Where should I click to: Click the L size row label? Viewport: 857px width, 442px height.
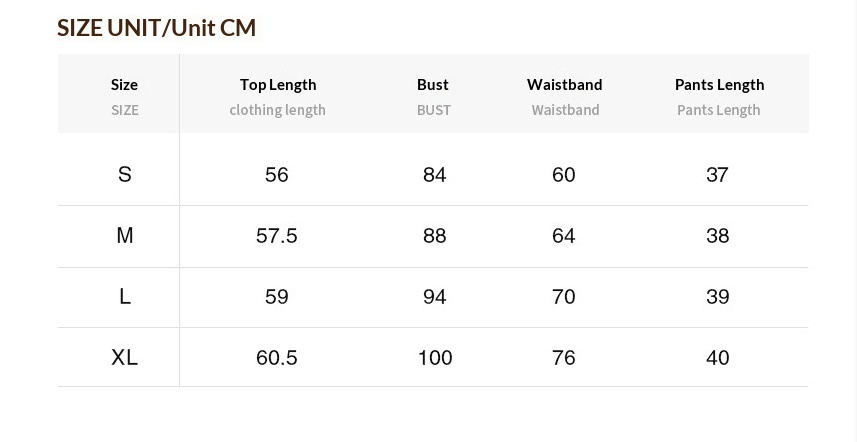125,297
